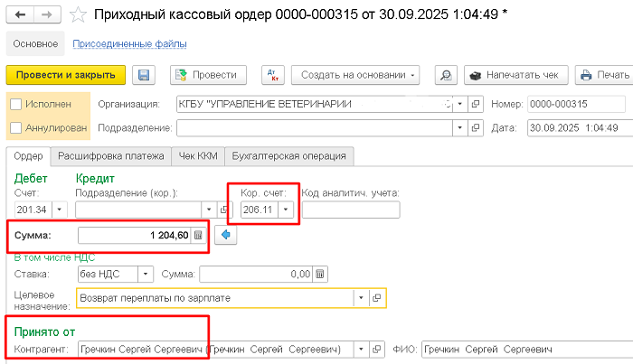Select the Основное section

click(35, 43)
